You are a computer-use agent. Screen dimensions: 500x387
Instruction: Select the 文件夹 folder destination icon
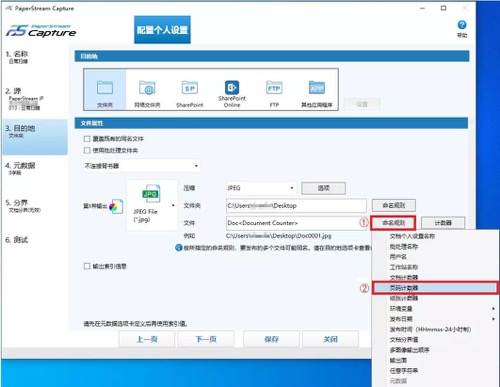pos(105,88)
